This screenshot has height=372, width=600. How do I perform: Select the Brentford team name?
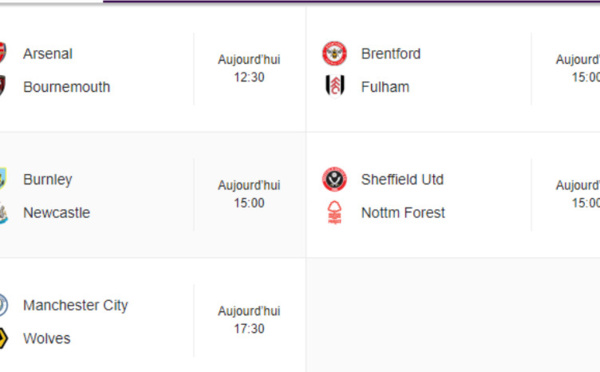pos(391,54)
